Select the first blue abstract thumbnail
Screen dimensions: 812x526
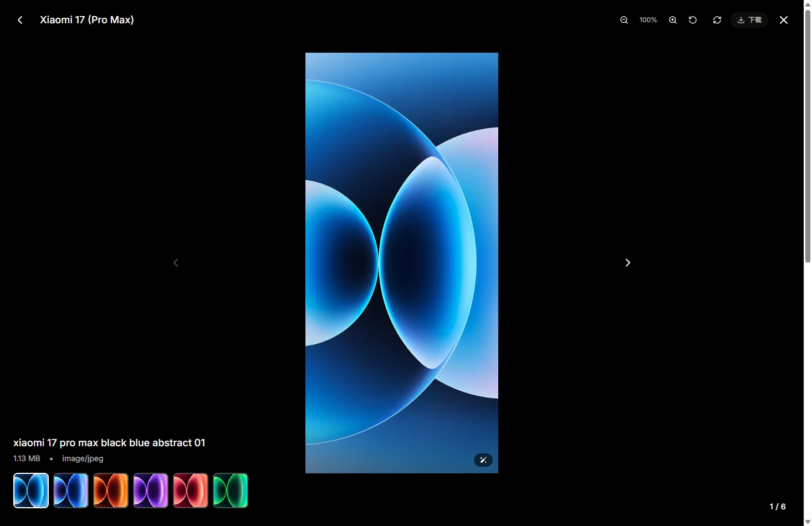[x=30, y=490]
